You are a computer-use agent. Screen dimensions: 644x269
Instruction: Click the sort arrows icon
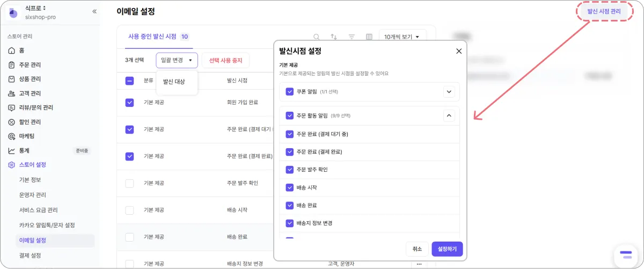coord(334,37)
